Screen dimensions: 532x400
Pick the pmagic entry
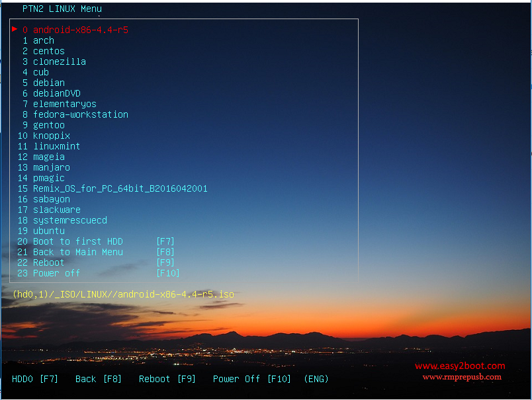point(41,178)
